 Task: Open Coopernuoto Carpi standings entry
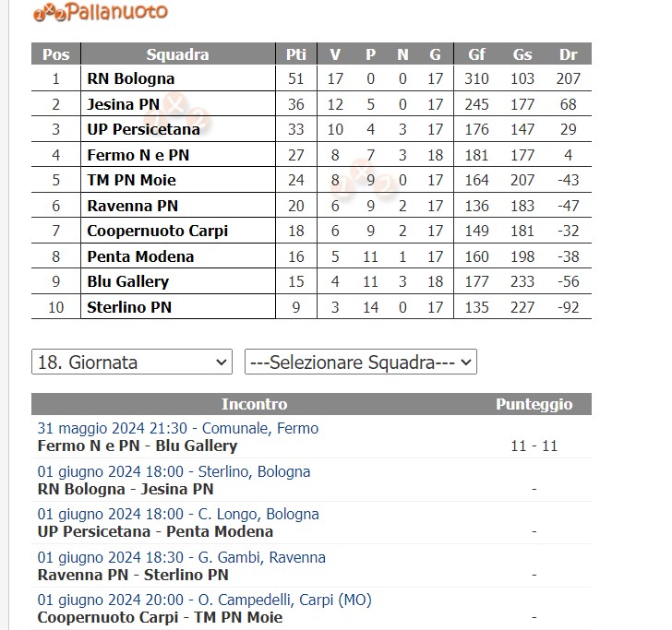point(157,231)
